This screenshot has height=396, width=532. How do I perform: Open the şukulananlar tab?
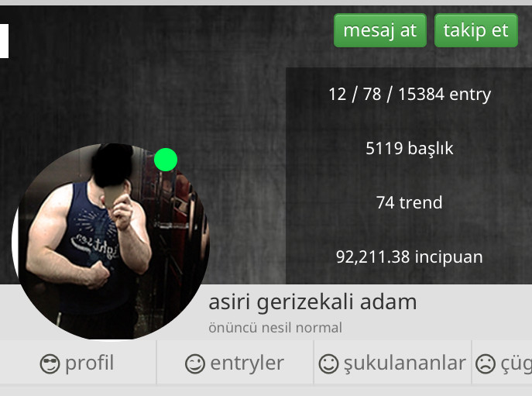coord(393,363)
